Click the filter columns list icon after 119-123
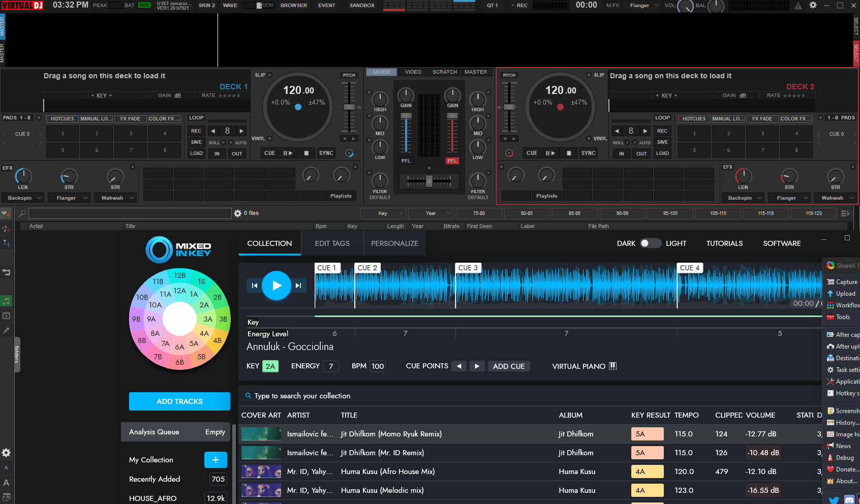 coord(845,213)
